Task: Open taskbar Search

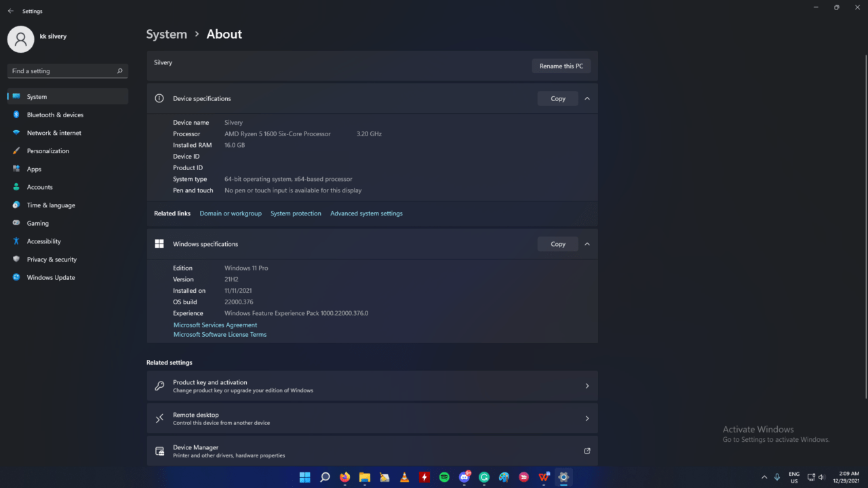Action: point(325,477)
